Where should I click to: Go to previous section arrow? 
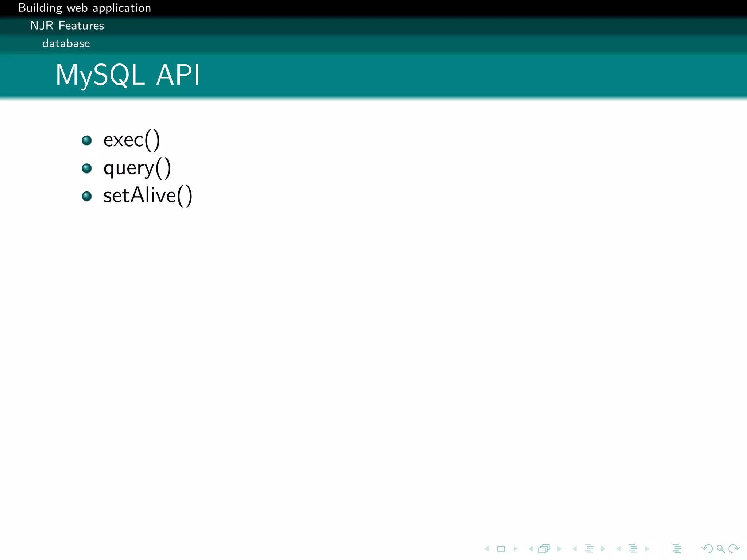click(619, 549)
